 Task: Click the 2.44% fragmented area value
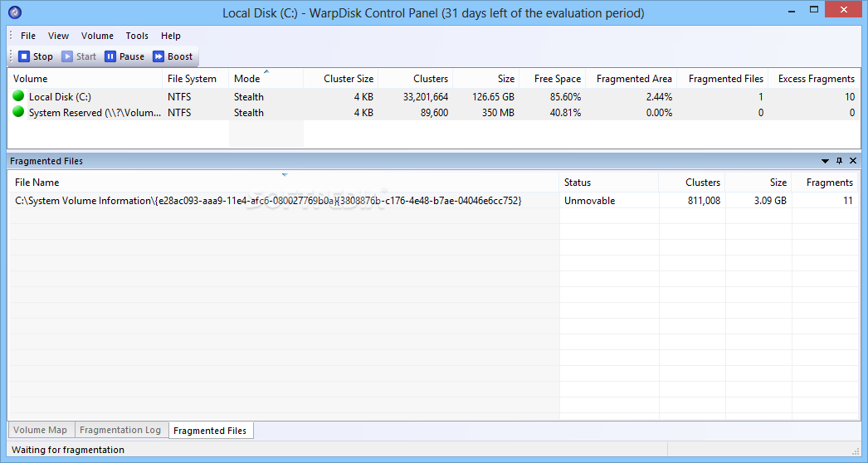[x=660, y=96]
